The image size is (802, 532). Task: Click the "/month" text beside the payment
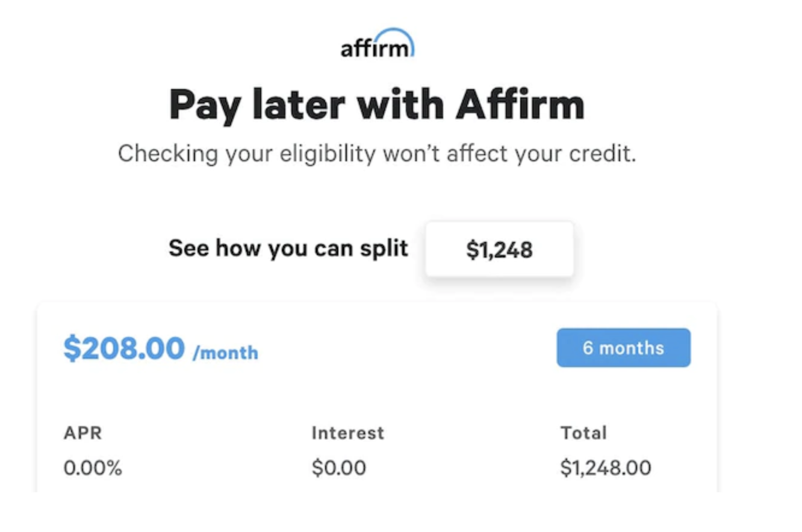[225, 353]
